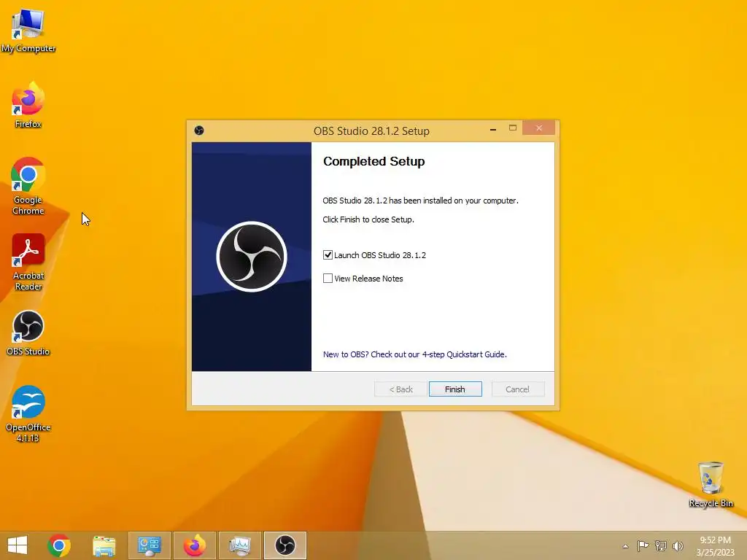The image size is (747, 560).
Task: Click the OBS logo in setup title bar
Action: point(199,131)
